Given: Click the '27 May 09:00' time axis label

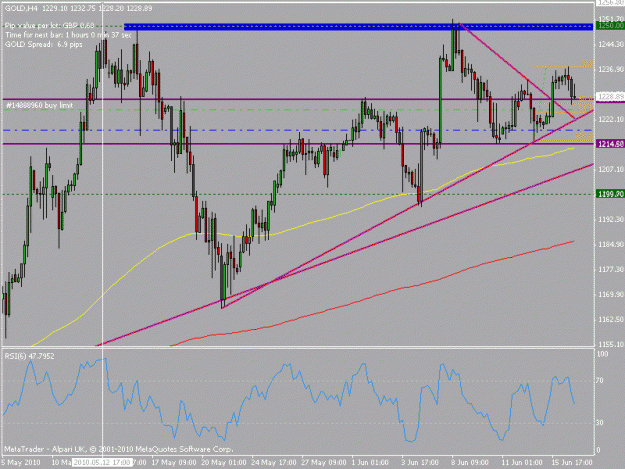Looking at the screenshot, I should click(324, 462).
